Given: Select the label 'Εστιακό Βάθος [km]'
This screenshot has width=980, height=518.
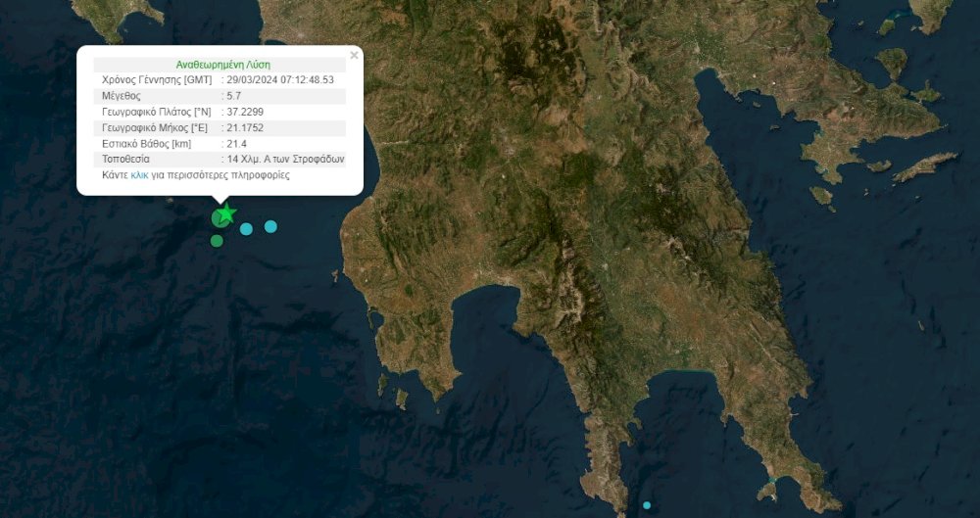Looking at the screenshot, I should (x=147, y=144).
